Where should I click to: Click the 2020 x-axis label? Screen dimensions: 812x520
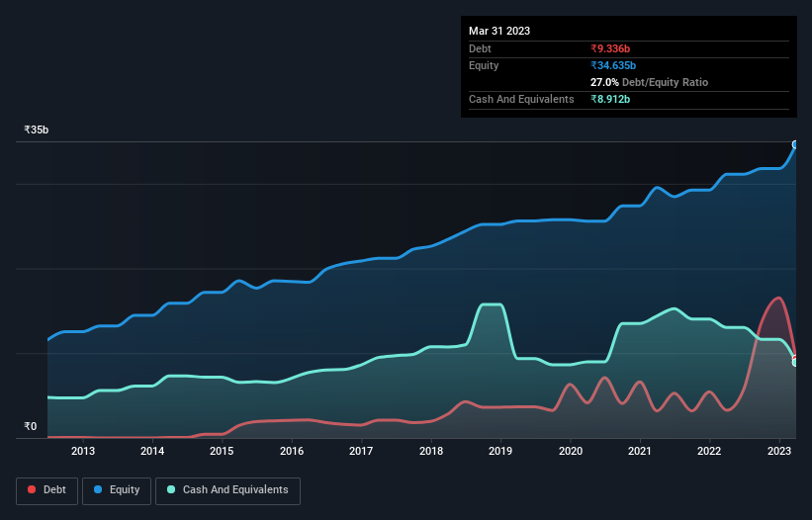(x=570, y=451)
